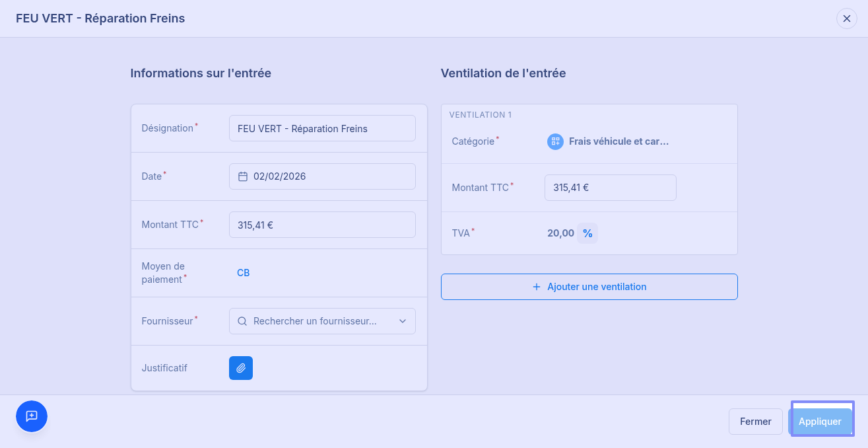Image resolution: width=868 pixels, height=448 pixels.
Task: Open the chat feedback bubble icon
Action: pyautogui.click(x=32, y=416)
